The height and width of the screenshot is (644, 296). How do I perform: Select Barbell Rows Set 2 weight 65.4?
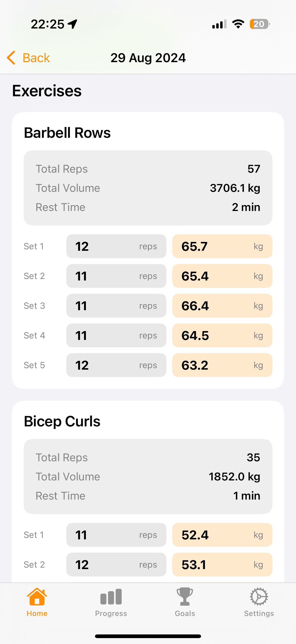222,276
